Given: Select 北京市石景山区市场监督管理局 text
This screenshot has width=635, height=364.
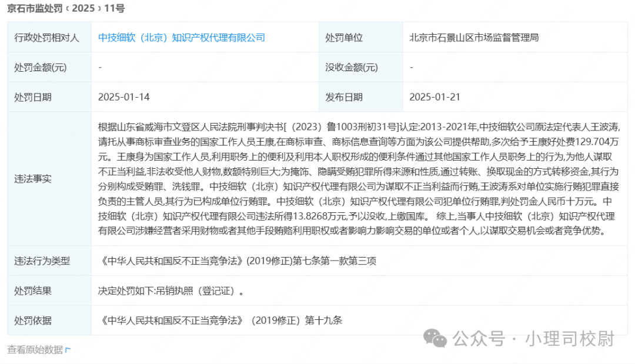Looking at the screenshot, I should [x=474, y=38].
